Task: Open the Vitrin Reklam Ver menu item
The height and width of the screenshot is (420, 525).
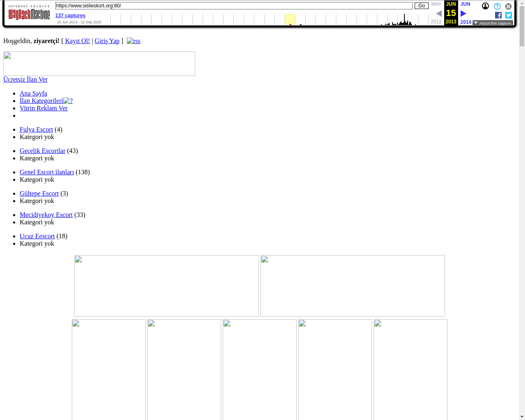Action: [43, 108]
